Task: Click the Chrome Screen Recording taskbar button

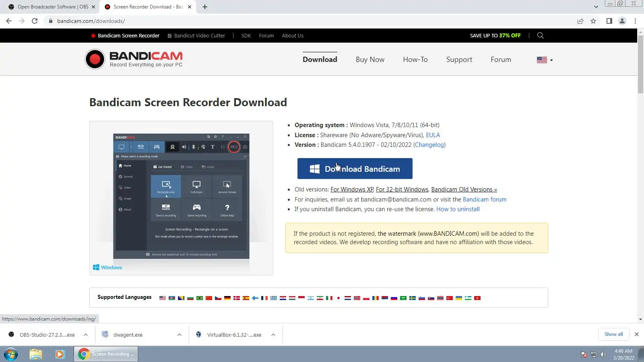Action: tap(106, 354)
